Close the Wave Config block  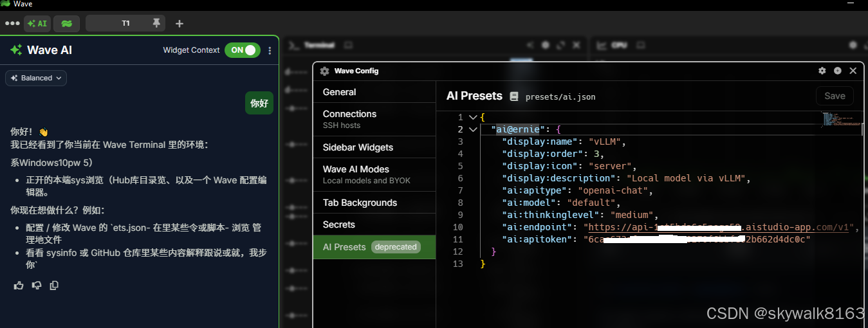coord(853,71)
